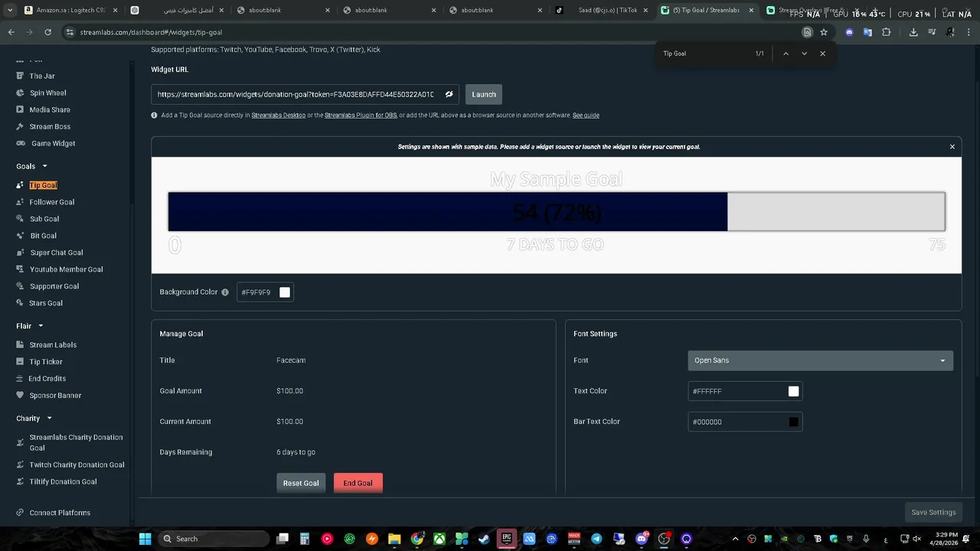Click the Reset Goal button
The image size is (980, 551).
301,483
